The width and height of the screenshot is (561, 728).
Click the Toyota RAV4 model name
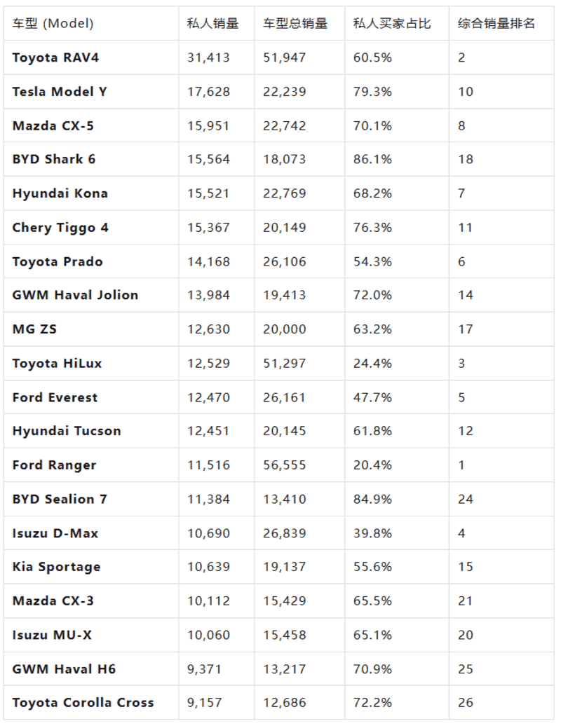click(x=55, y=57)
